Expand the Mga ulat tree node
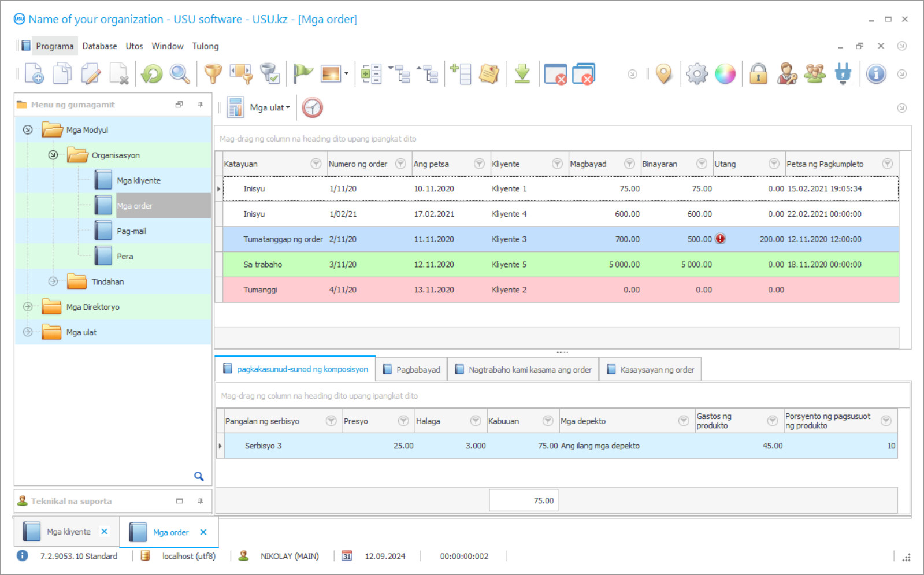The height and width of the screenshot is (575, 924). (x=28, y=332)
